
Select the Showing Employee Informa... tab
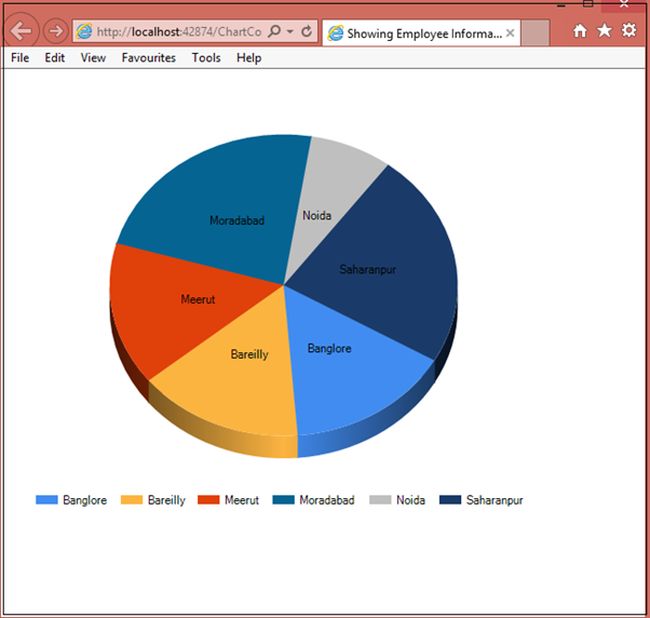420,33
